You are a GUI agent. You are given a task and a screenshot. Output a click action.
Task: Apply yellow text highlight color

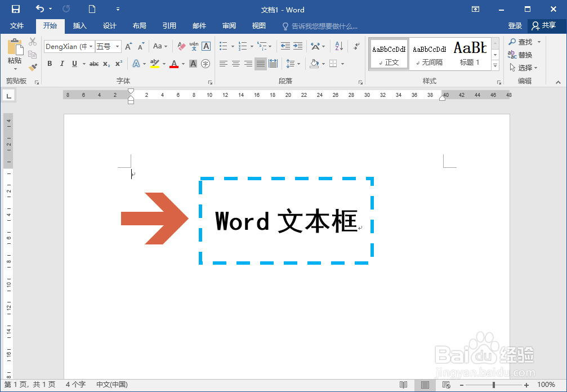154,64
